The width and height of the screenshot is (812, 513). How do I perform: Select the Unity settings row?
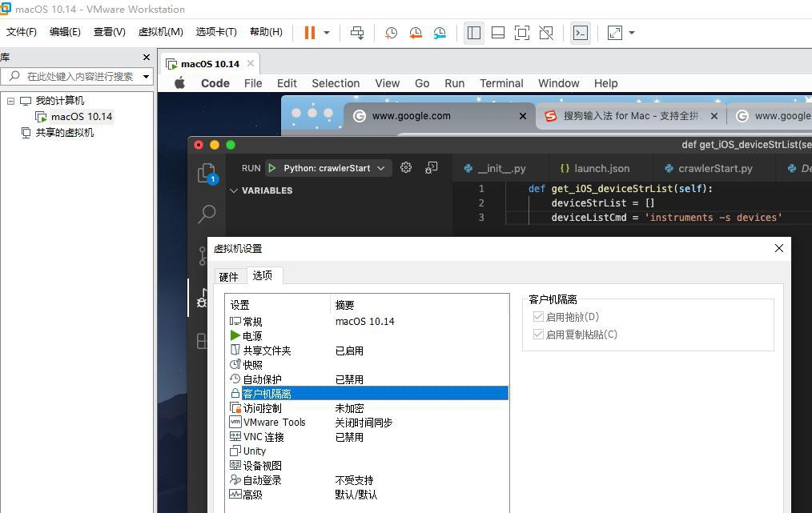368,451
